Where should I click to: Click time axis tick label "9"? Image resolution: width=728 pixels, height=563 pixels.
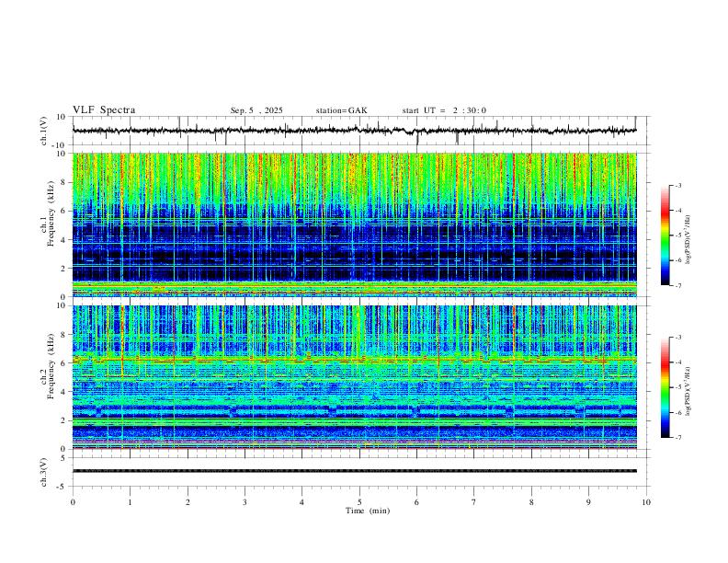[588, 502]
